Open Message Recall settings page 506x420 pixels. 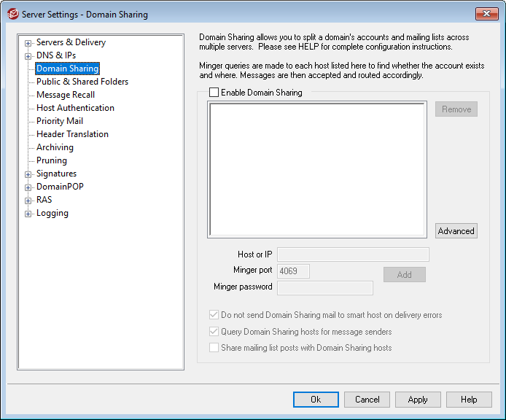[x=66, y=95]
